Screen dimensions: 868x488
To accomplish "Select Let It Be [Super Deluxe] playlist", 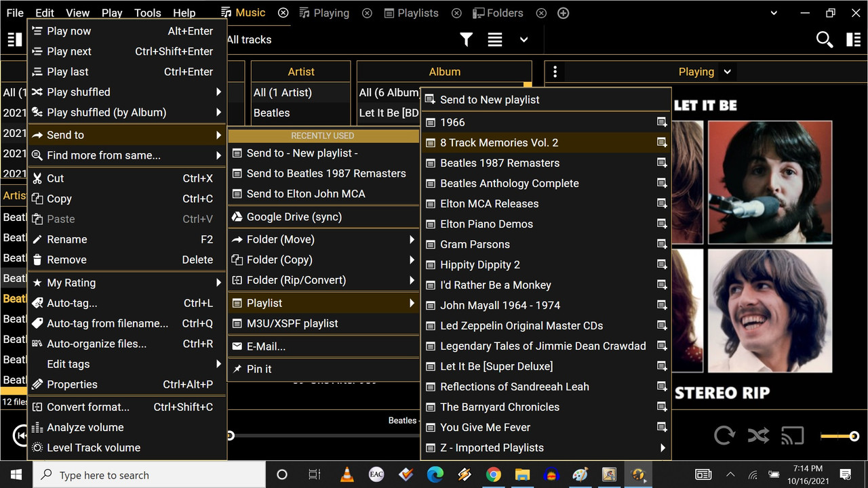I will pyautogui.click(x=547, y=366).
